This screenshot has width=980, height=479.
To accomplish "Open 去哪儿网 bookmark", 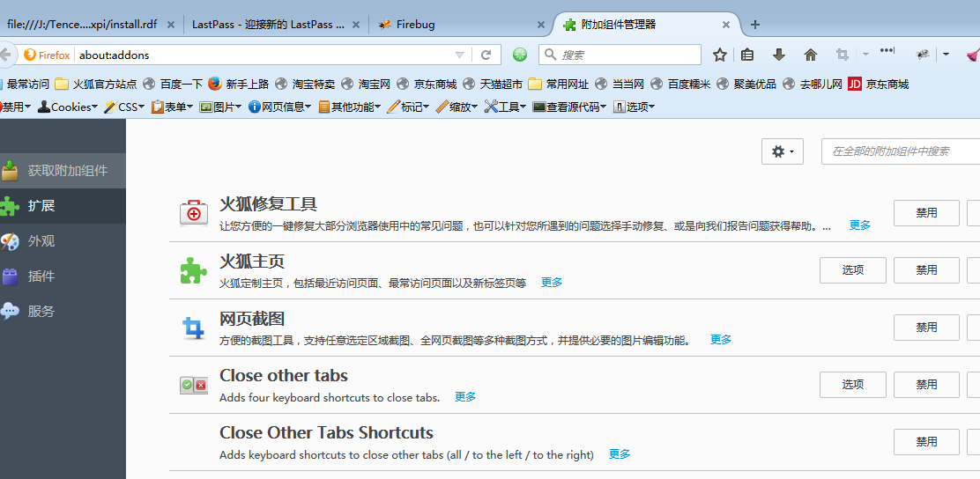I will [812, 84].
